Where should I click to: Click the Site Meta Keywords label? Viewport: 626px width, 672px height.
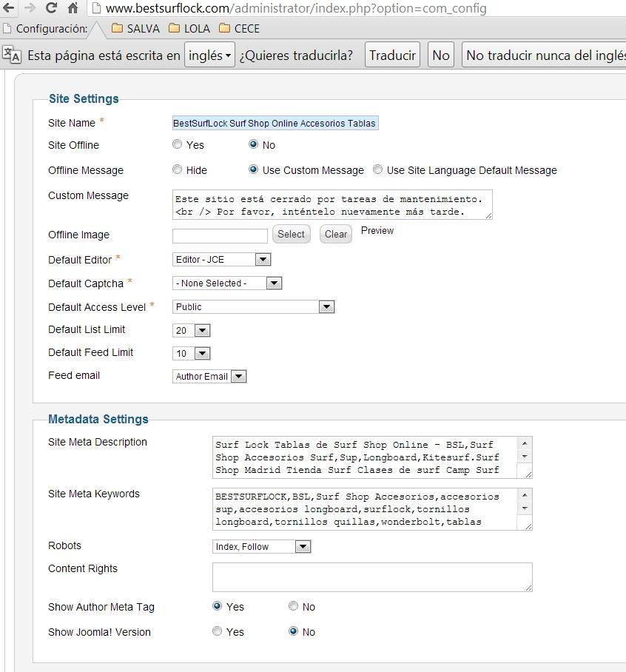pyautogui.click(x=94, y=494)
